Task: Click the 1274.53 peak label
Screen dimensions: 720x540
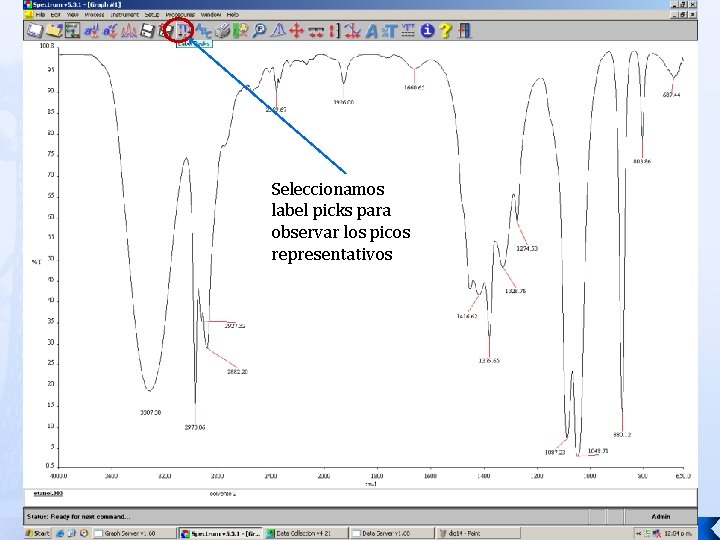Action: coord(527,248)
